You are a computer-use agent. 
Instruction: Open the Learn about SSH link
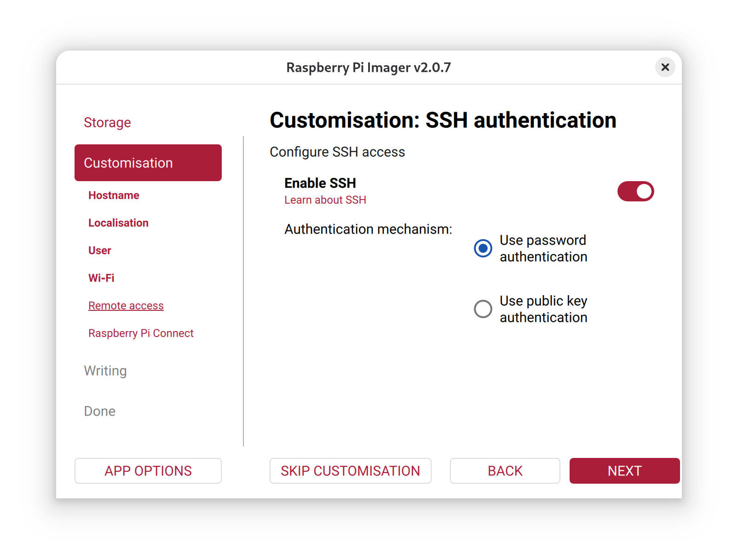click(325, 200)
